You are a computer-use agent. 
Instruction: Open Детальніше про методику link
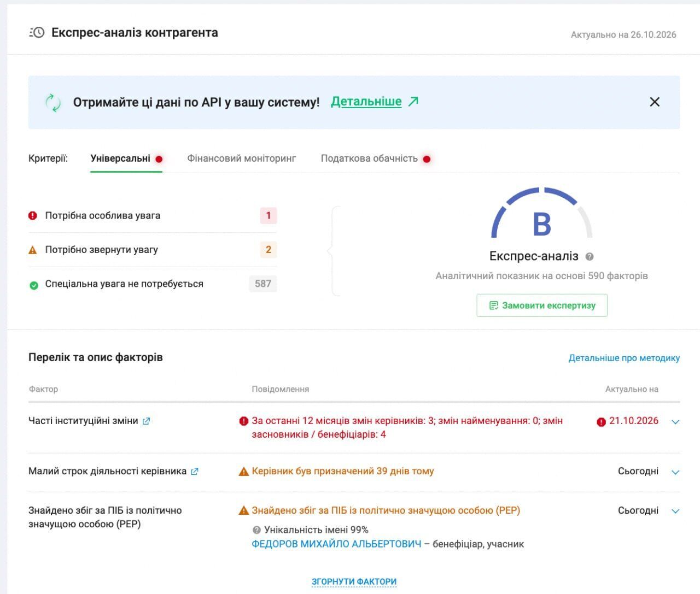pyautogui.click(x=624, y=358)
